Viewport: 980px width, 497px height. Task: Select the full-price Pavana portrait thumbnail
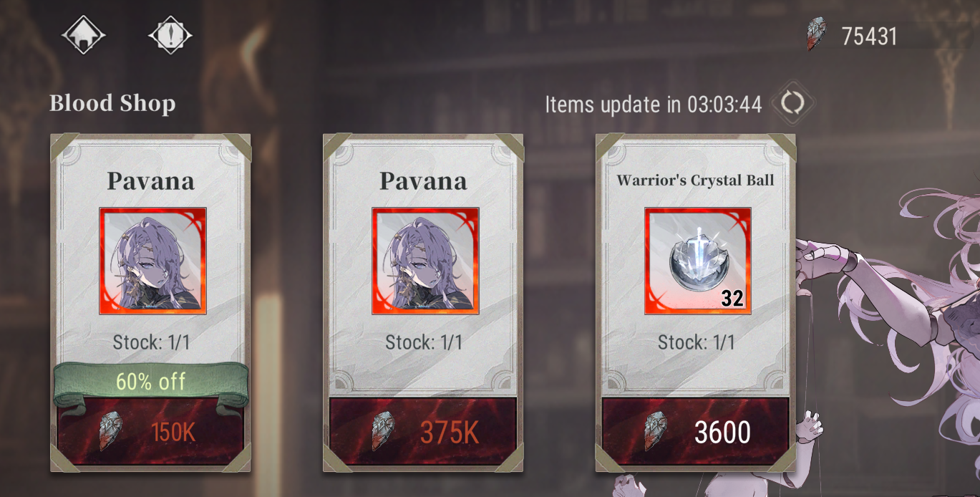pos(425,261)
